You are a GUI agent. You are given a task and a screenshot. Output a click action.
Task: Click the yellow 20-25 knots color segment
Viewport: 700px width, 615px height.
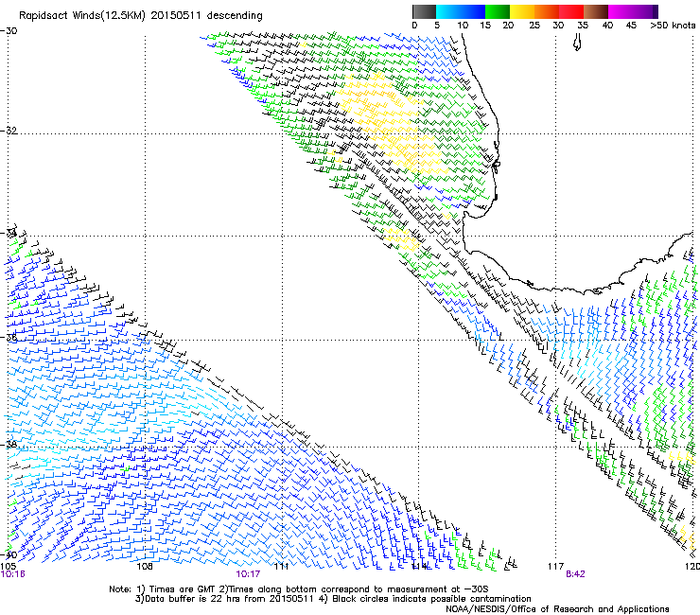pos(522,11)
